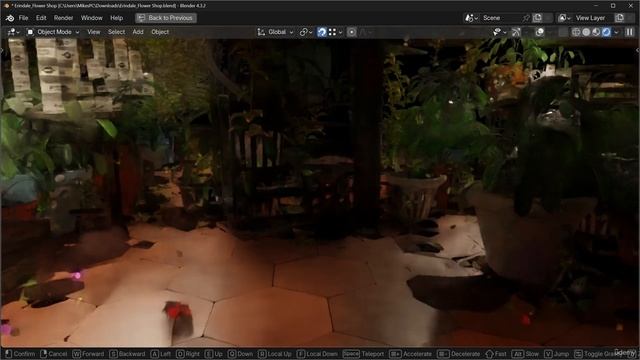
Task: Toggle the snap magnet button
Action: 322,32
